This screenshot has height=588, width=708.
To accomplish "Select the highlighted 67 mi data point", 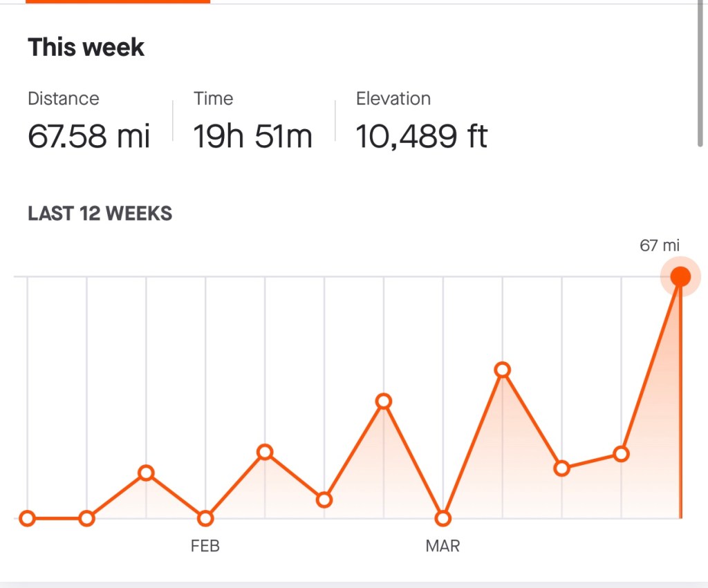I will (x=680, y=277).
